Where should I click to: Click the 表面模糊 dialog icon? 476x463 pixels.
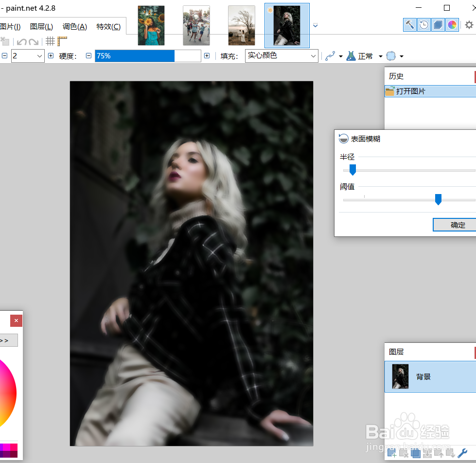click(x=343, y=139)
